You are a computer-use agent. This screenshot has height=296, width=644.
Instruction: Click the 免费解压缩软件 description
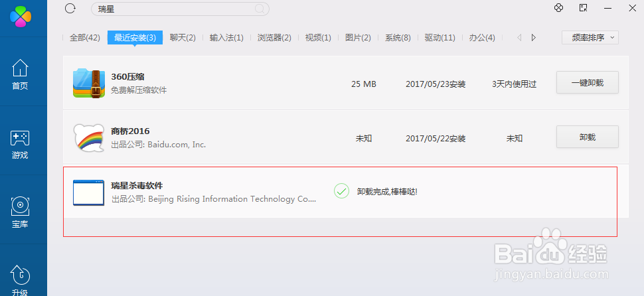139,90
